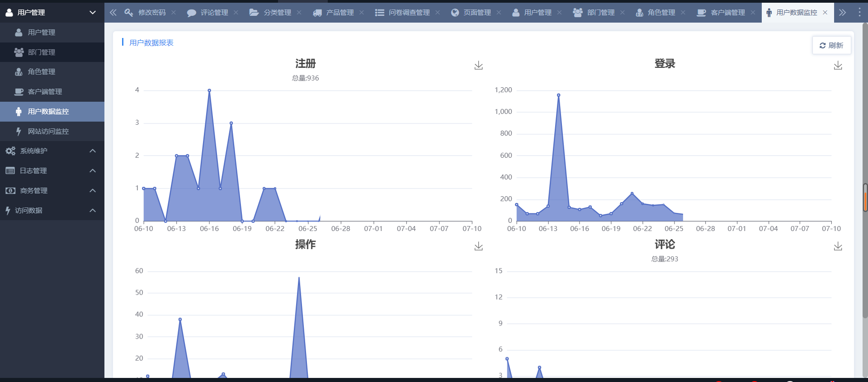Expand the 访问数据 sidebar group

pos(52,211)
